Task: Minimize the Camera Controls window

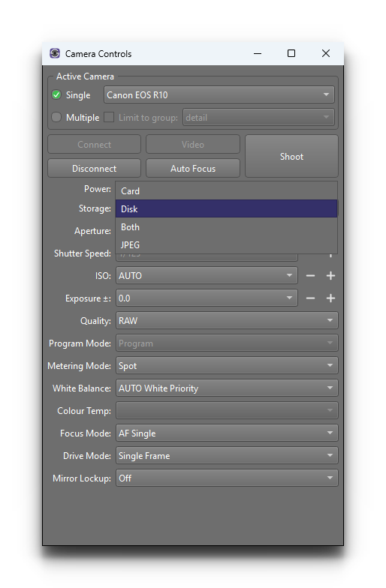Action: coord(258,54)
